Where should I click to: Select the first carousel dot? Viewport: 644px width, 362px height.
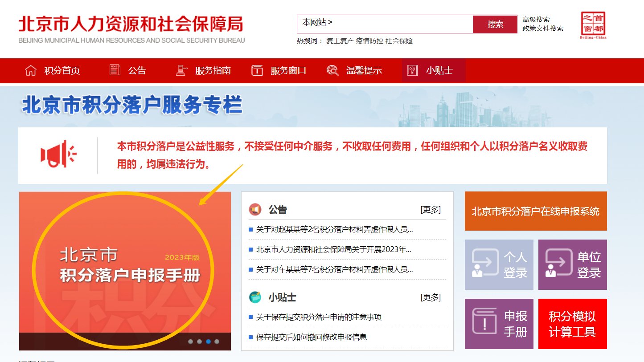tap(191, 342)
